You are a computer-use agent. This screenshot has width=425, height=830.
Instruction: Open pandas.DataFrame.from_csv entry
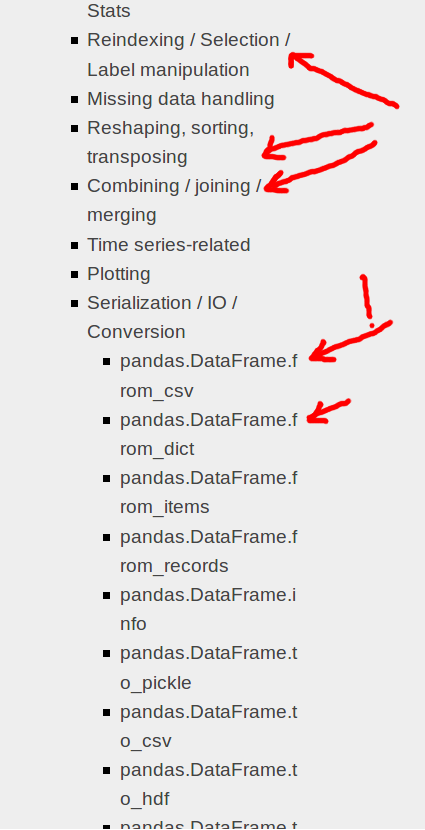click(x=209, y=376)
